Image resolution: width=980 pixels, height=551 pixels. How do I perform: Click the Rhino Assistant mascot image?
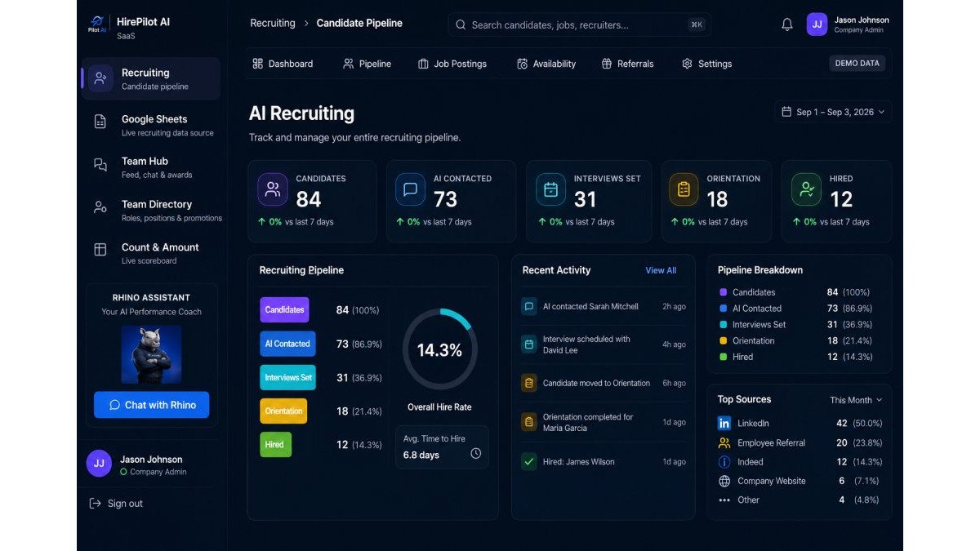click(151, 354)
